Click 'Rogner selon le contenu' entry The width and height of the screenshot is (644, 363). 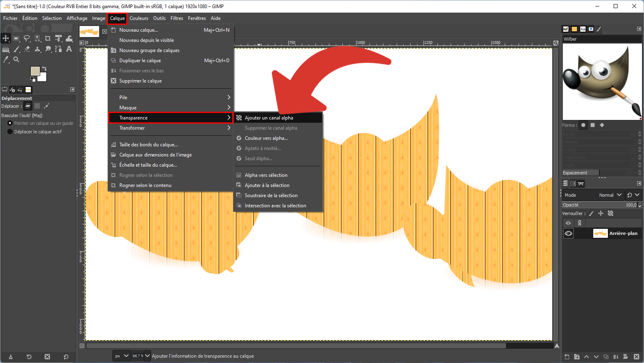[x=170, y=185]
